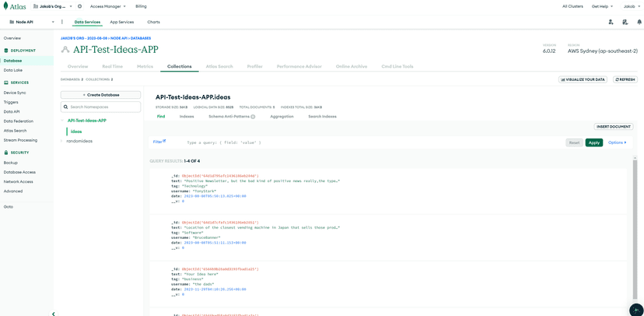Select the Schema Anti-Patterns sub-tab

(229, 117)
